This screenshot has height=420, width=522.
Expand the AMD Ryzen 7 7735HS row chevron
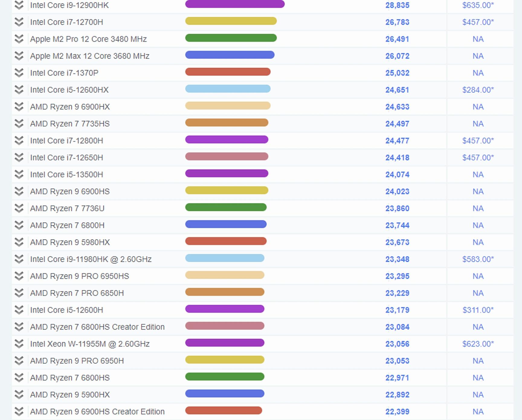coord(19,124)
